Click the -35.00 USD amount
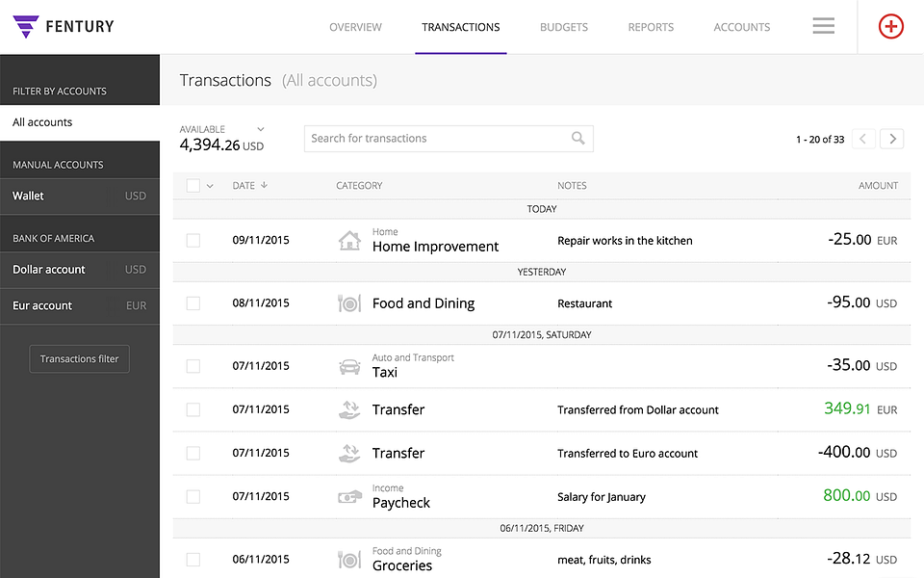The height and width of the screenshot is (578, 924). click(861, 365)
